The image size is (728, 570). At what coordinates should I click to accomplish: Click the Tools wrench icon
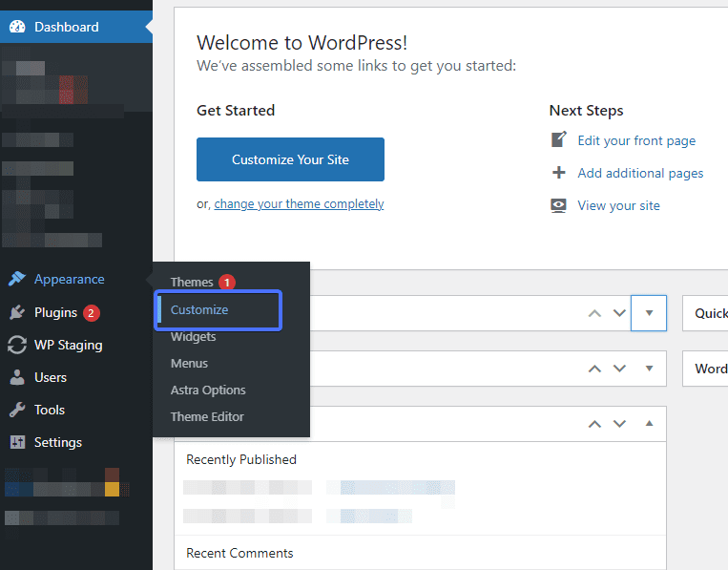[x=17, y=410]
